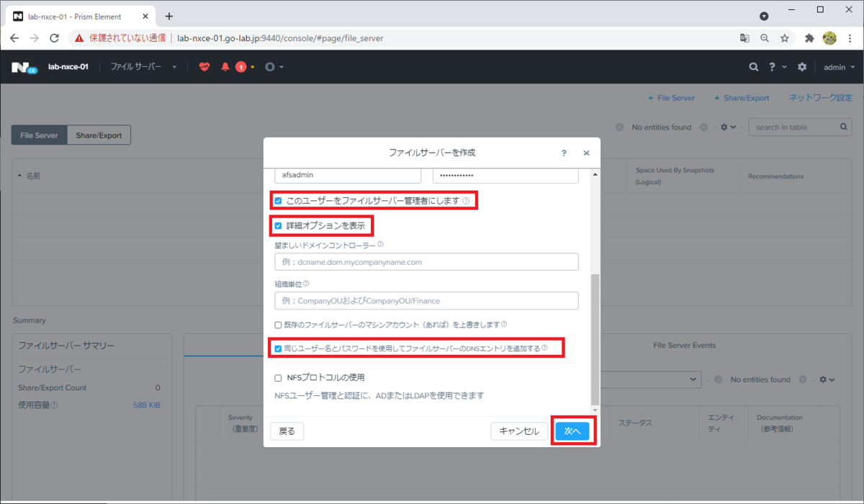
Task: Open the help menu chevron
Action: click(x=783, y=66)
